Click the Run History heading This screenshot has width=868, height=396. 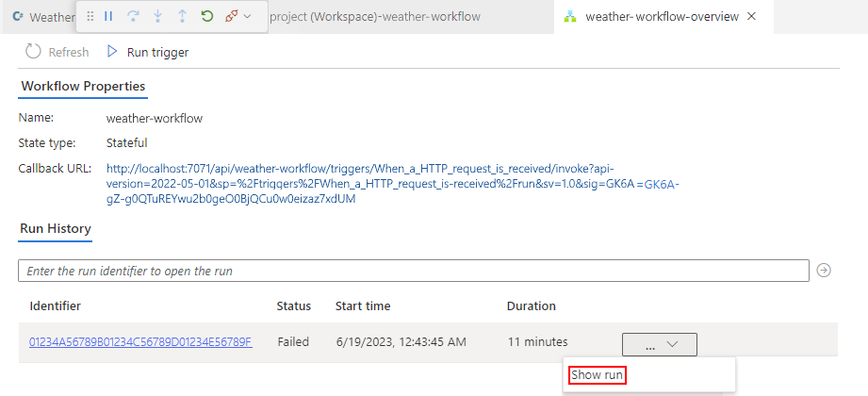pyautogui.click(x=56, y=229)
